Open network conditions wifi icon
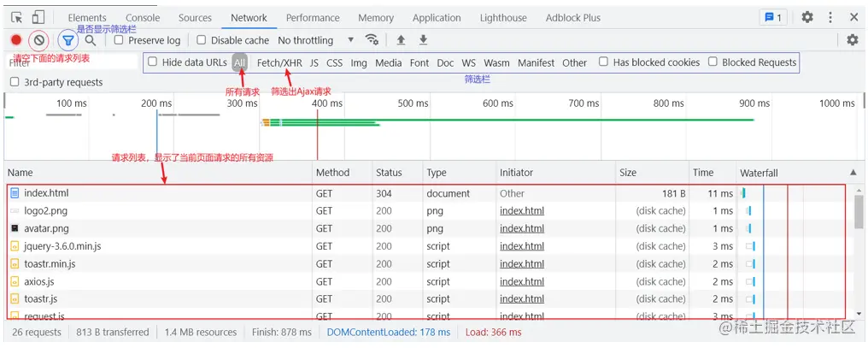This screenshot has height=348, width=868. pos(372,40)
